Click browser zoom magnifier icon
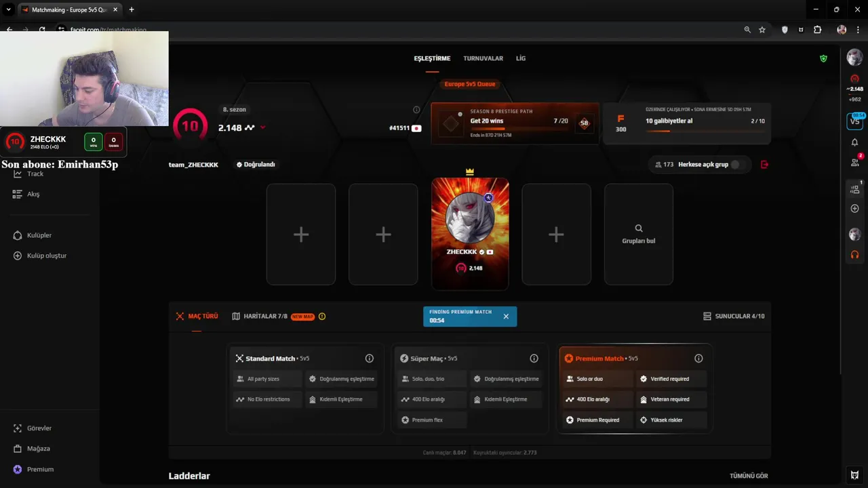868x488 pixels. coord(747,30)
